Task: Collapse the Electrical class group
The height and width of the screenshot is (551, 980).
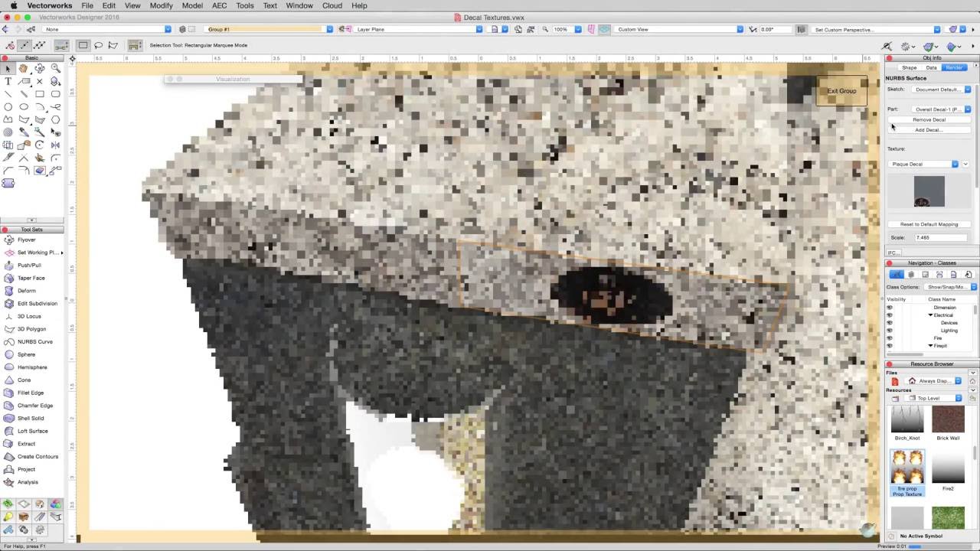Action: tap(931, 315)
